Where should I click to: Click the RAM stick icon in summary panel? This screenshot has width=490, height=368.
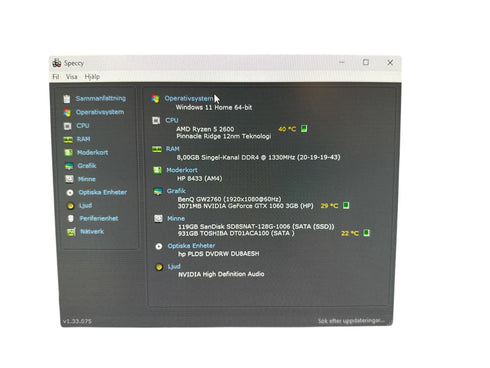(157, 149)
